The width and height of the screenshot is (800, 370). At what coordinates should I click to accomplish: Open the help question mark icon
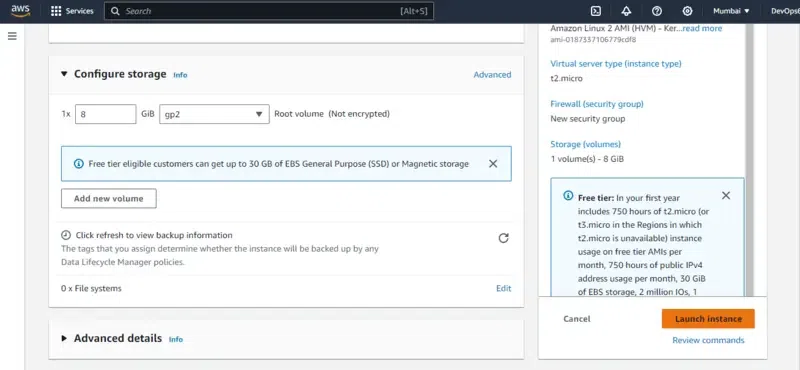click(657, 11)
